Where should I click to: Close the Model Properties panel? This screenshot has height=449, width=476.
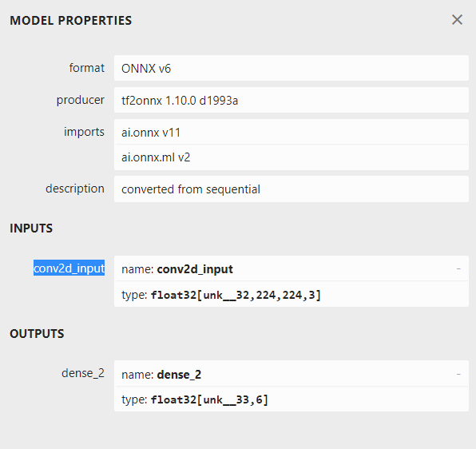(457, 20)
